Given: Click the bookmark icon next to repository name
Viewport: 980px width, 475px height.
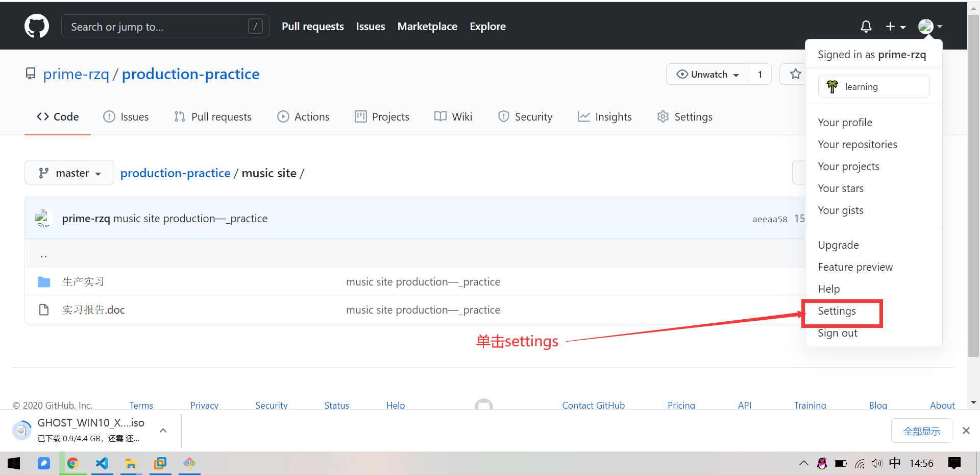Looking at the screenshot, I should click(30, 74).
